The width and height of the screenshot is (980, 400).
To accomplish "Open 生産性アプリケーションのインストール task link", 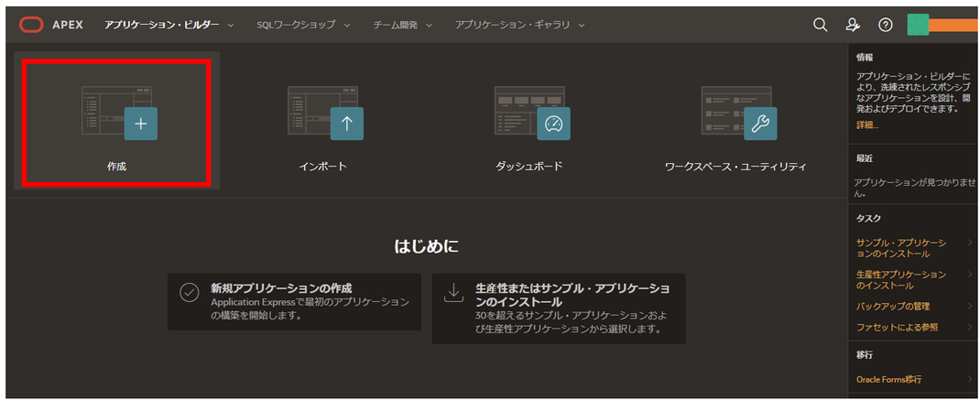I will click(901, 280).
